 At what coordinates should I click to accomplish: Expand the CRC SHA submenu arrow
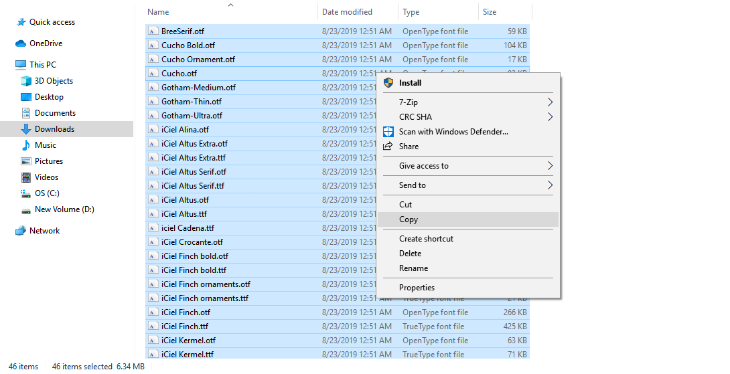tap(550, 116)
